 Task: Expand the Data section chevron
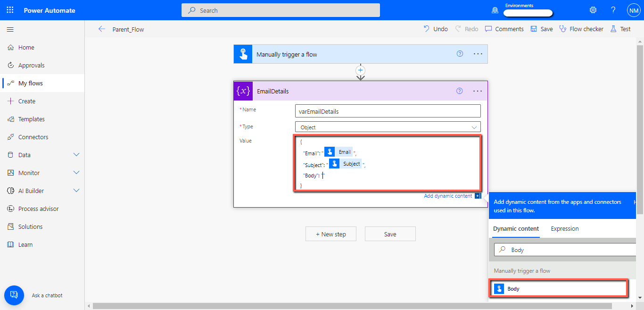pyautogui.click(x=76, y=155)
